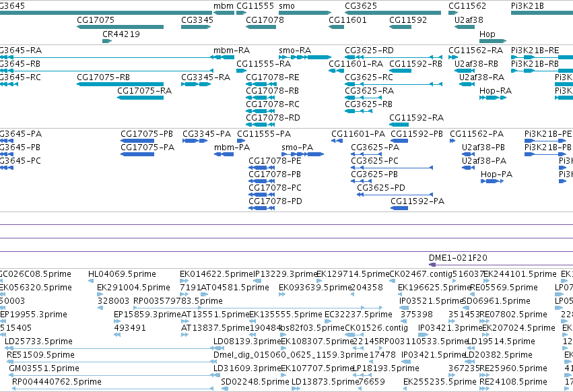The height and width of the screenshot is (392, 573).
Task: Open the CG17075 gene label
Action: point(96,20)
